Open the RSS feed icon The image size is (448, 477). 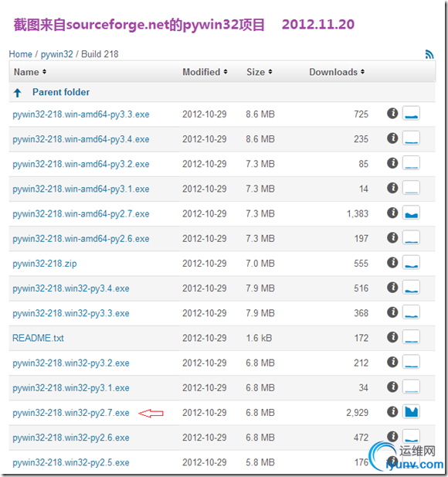(x=429, y=54)
